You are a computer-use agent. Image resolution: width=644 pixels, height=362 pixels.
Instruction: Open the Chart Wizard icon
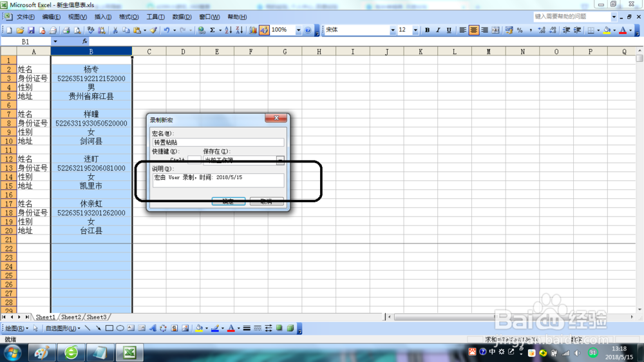tap(253, 30)
